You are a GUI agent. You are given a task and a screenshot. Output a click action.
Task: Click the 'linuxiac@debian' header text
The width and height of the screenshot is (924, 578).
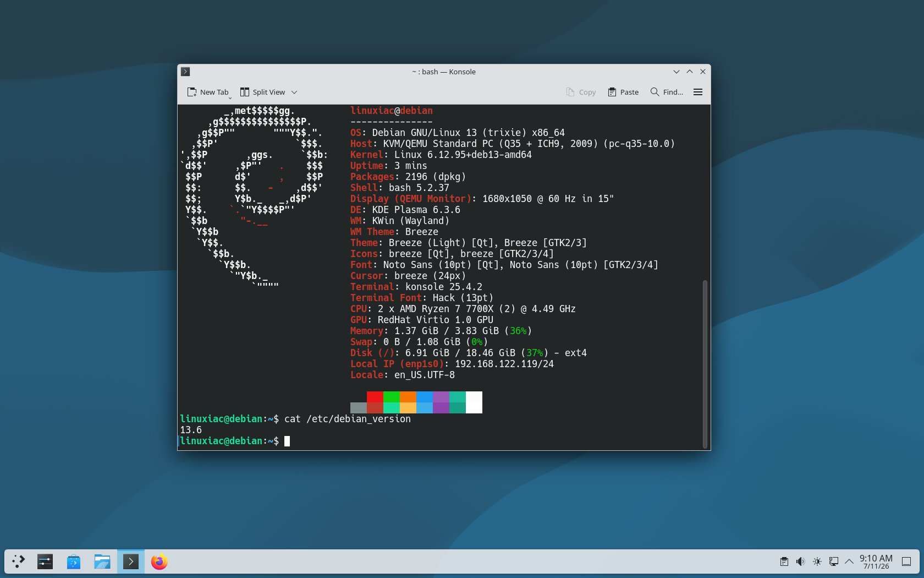pyautogui.click(x=392, y=111)
